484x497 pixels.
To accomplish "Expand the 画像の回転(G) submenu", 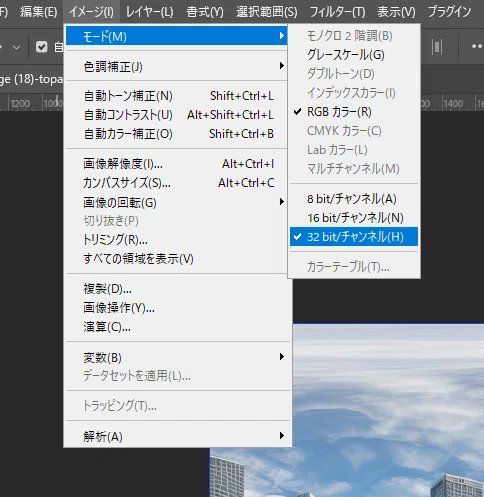I will point(176,202).
